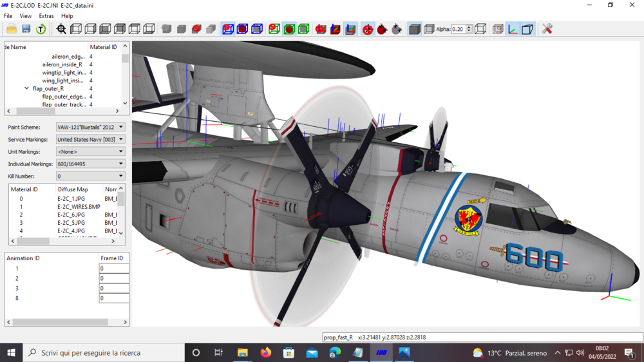Image resolution: width=644 pixels, height=362 pixels.
Task: Click the faded cube with red circle icon
Action: click(498, 29)
